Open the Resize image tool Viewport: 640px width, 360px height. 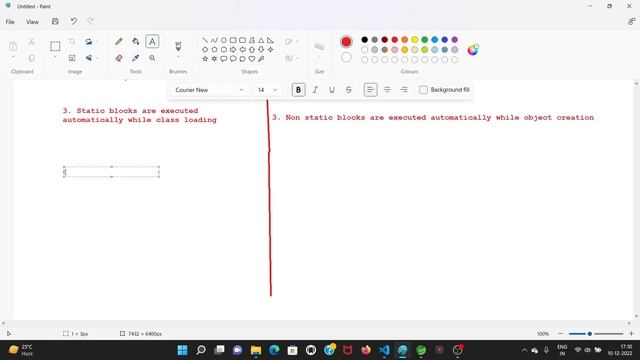[x=72, y=58]
